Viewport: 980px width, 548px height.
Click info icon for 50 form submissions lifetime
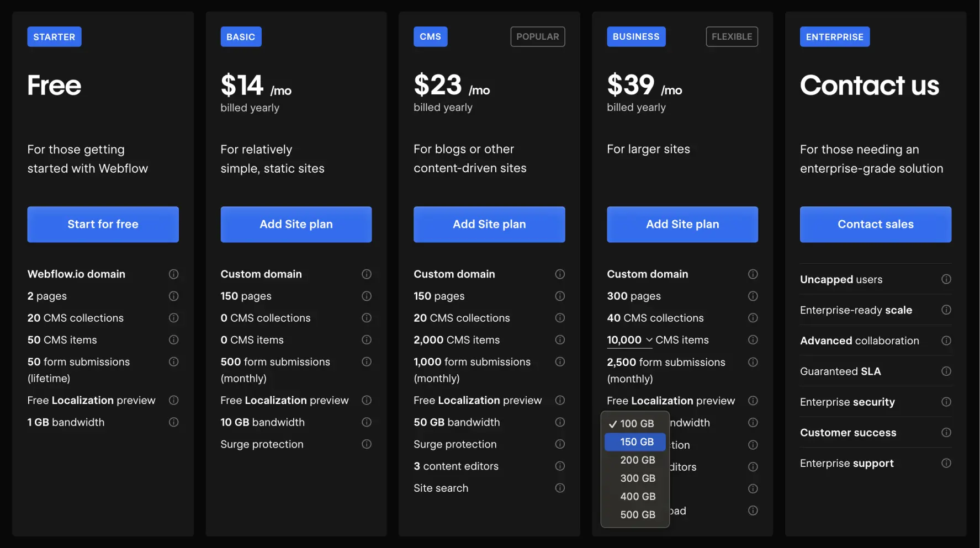(x=173, y=361)
